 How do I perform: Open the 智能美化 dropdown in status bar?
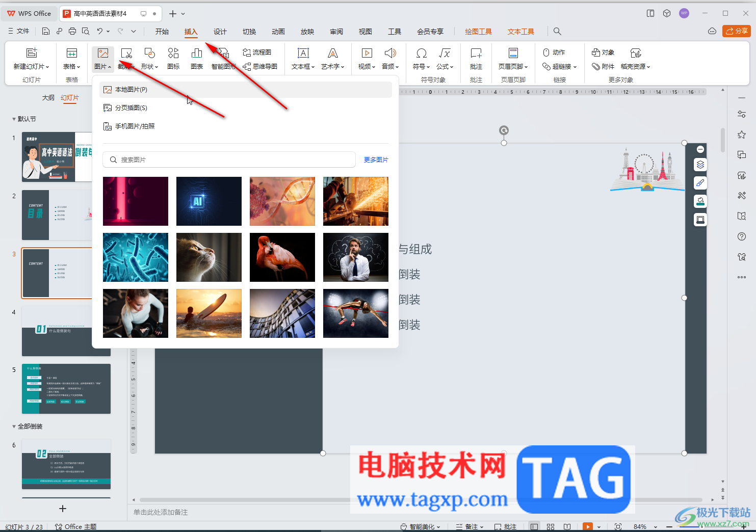pos(421,526)
